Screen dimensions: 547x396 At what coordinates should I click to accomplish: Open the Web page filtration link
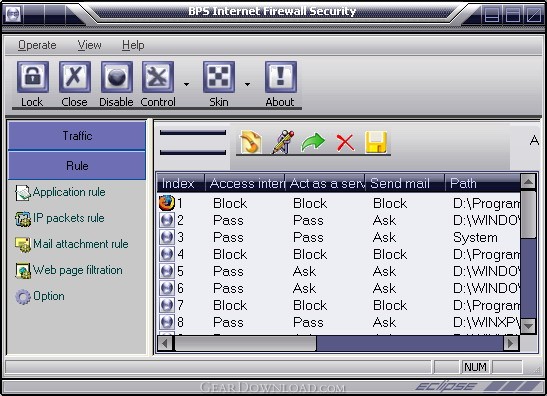click(78, 270)
